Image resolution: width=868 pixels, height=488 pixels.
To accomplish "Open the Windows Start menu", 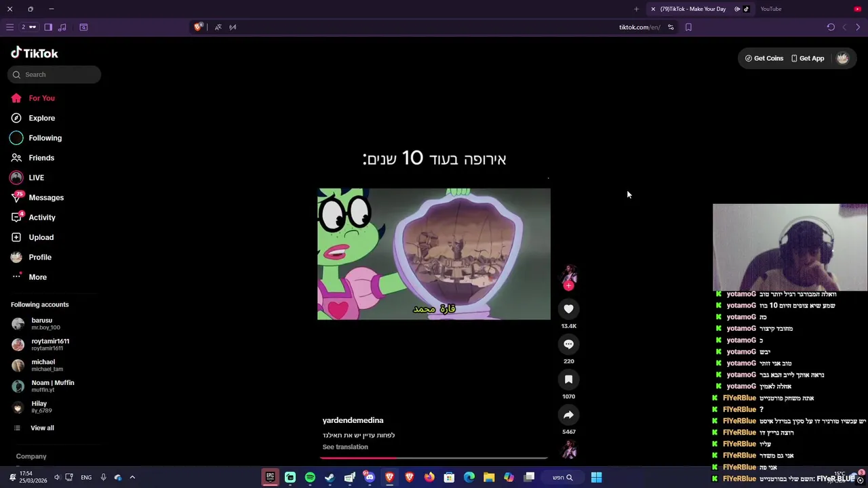I will coord(596,477).
